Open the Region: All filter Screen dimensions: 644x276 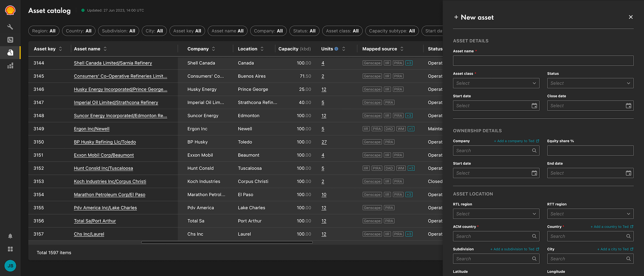click(x=44, y=31)
